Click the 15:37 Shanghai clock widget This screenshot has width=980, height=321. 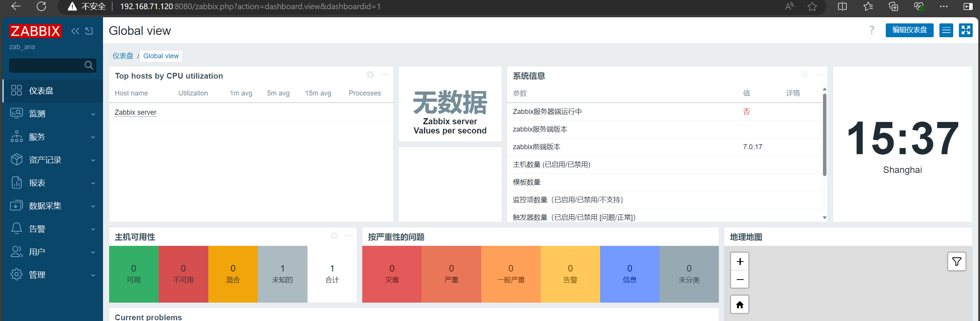(902, 144)
